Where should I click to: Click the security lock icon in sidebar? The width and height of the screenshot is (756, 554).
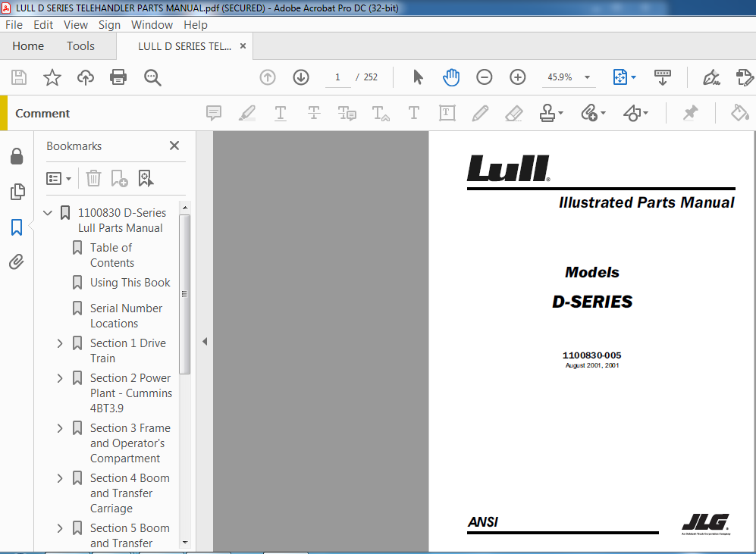[x=17, y=156]
